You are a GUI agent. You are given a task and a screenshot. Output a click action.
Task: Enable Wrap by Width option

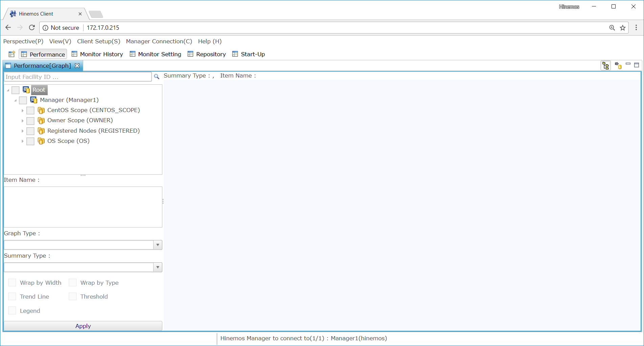click(12, 283)
